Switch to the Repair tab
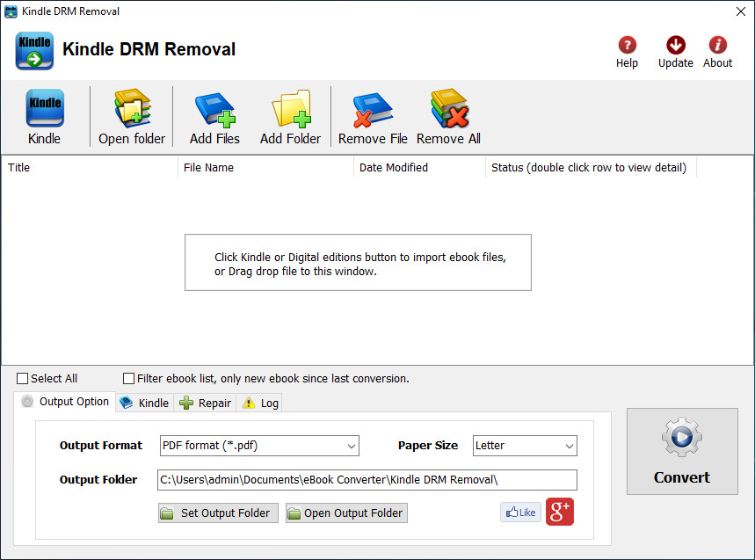Viewport: 755px width, 560px height. (x=205, y=403)
